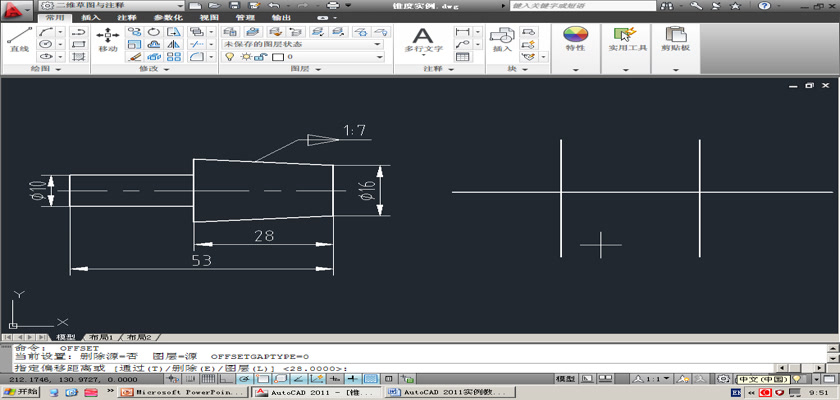Toggle Ortho mode in status bar
The image size is (840, 400).
[227, 379]
